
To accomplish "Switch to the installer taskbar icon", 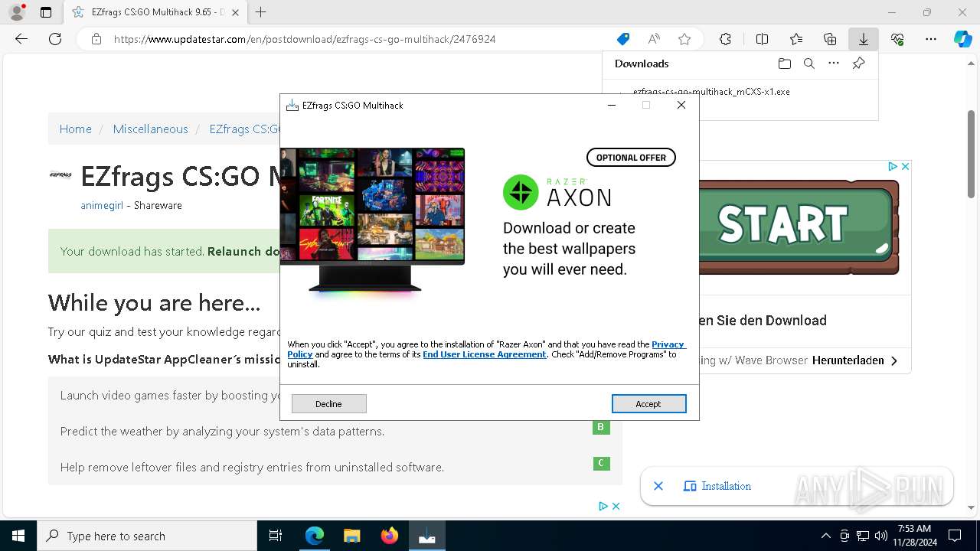I will (x=426, y=536).
